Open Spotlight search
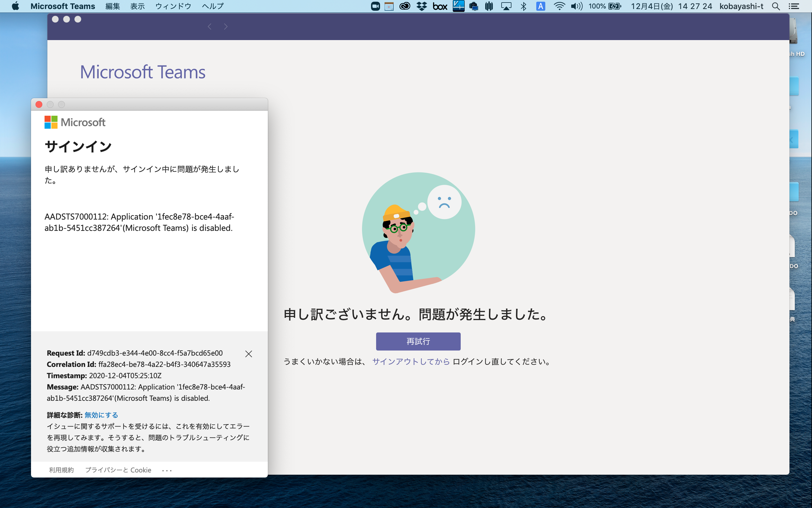 coord(776,6)
